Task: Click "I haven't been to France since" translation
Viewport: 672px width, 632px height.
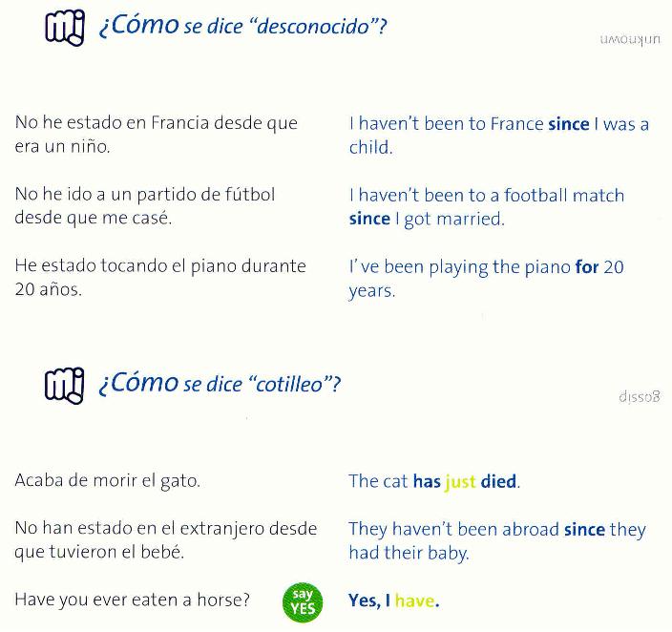Action: (499, 136)
